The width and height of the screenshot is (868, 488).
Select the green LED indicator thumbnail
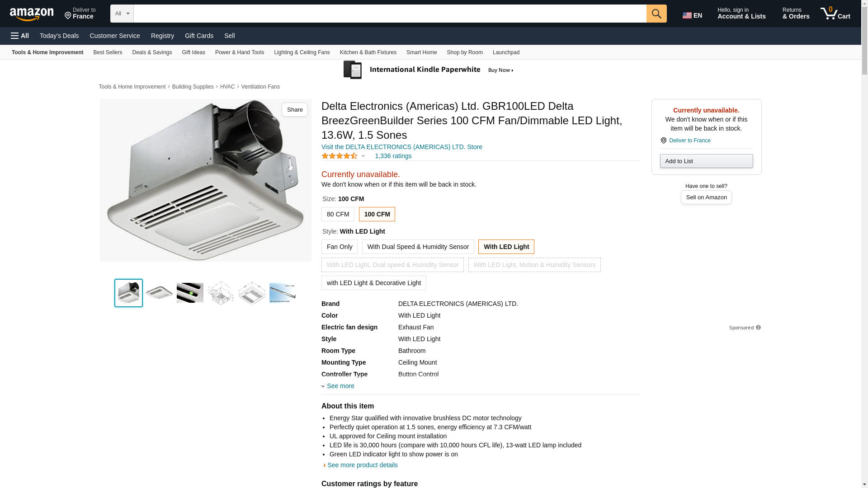(190, 293)
